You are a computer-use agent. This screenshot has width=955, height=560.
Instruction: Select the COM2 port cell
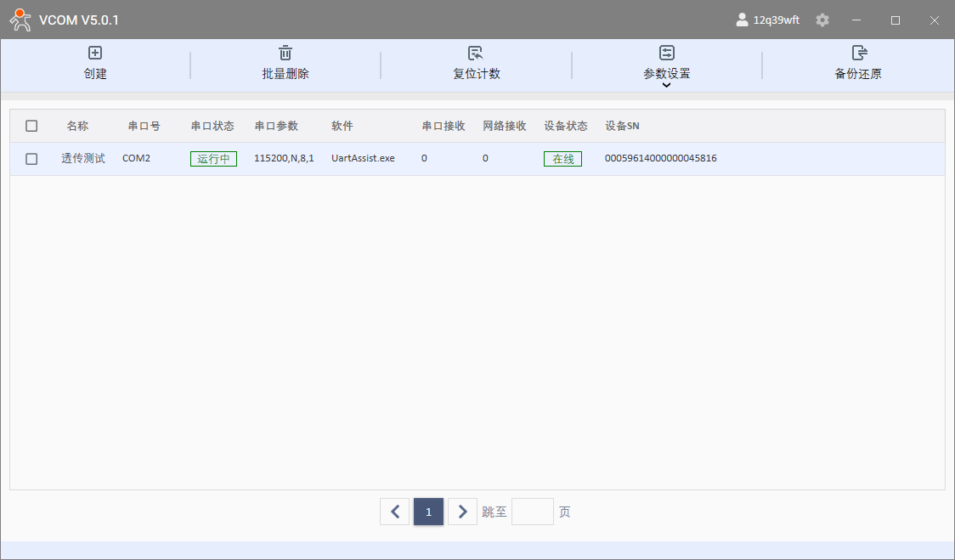click(x=136, y=159)
